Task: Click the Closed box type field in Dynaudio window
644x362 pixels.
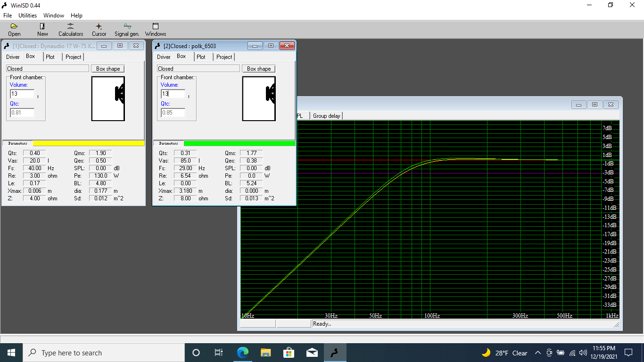Action: coord(48,69)
